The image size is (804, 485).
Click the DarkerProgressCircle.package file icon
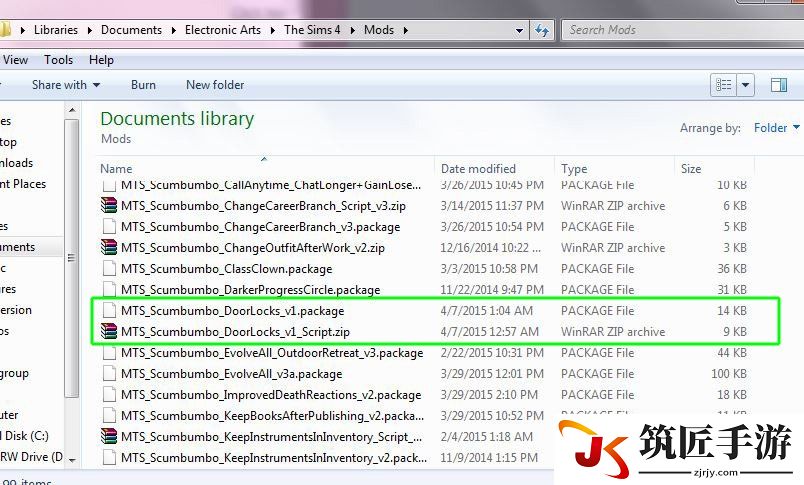[x=109, y=290]
